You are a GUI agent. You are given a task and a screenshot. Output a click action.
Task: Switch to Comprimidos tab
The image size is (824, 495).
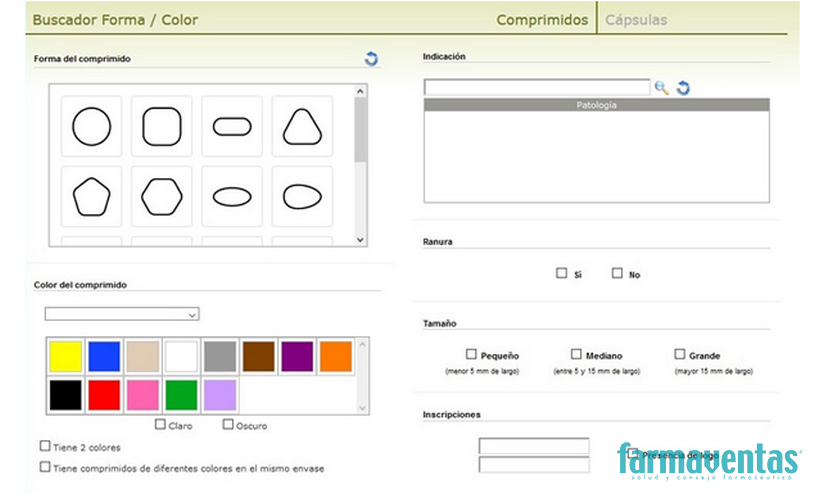(x=542, y=20)
